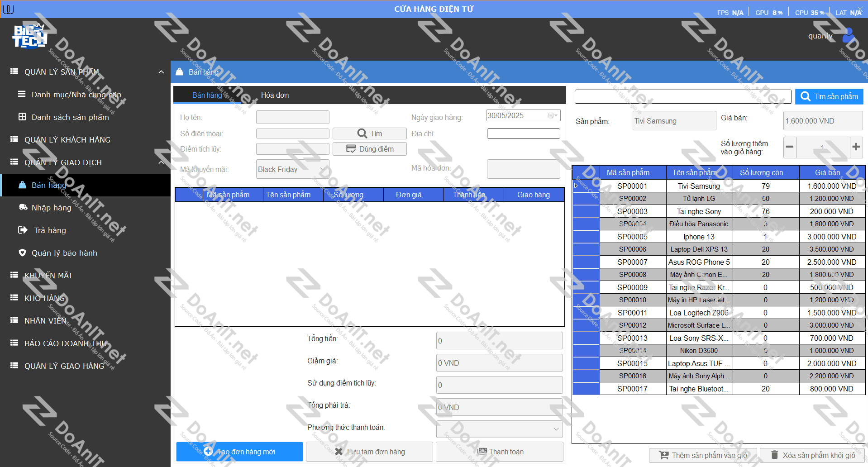Click the BigTech logo in sidebar

point(29,36)
